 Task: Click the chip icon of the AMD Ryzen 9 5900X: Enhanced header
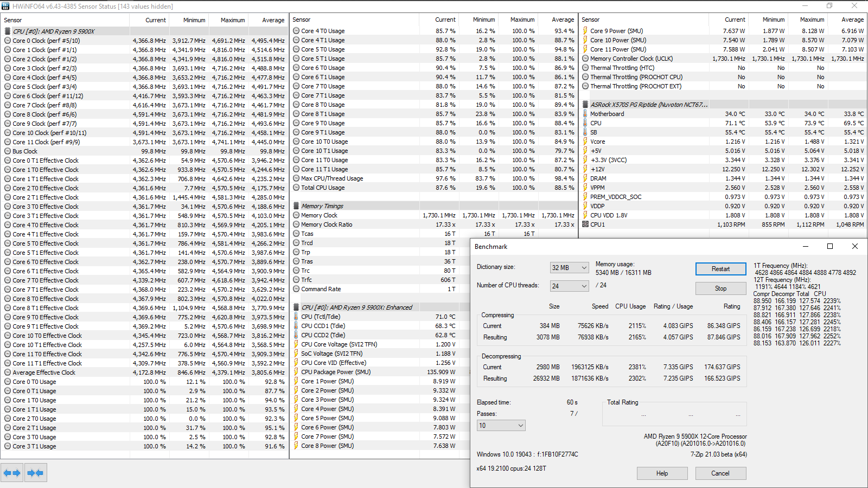click(x=296, y=307)
